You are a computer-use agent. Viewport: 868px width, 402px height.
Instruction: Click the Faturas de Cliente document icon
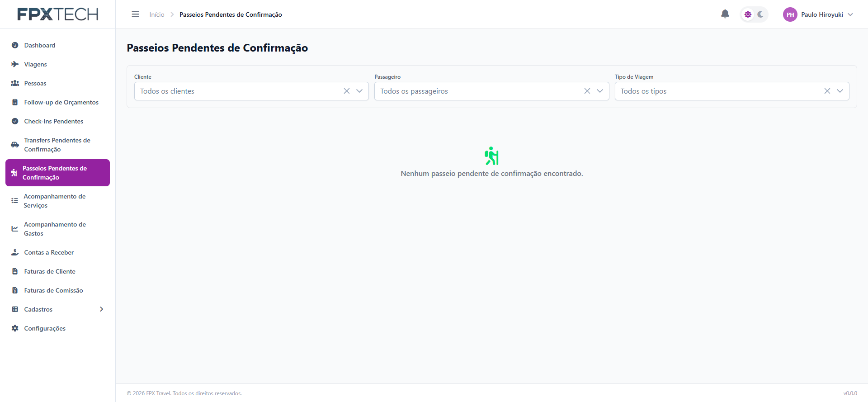(15, 271)
